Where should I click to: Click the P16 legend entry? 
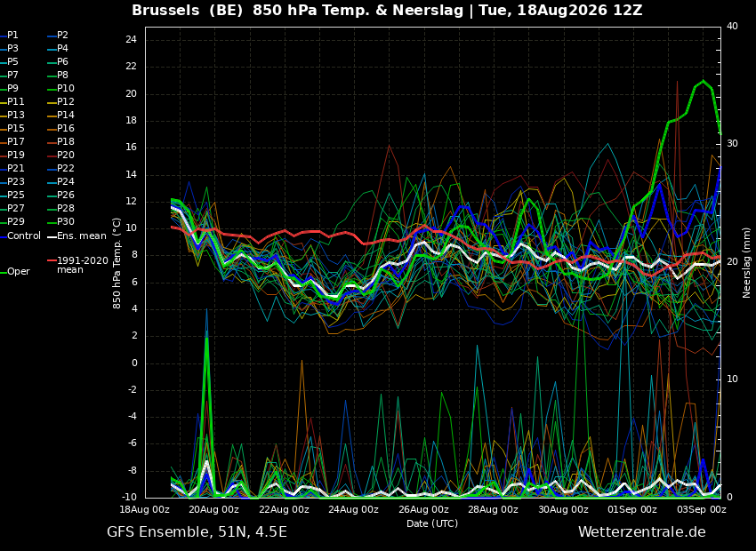[x=66, y=129]
